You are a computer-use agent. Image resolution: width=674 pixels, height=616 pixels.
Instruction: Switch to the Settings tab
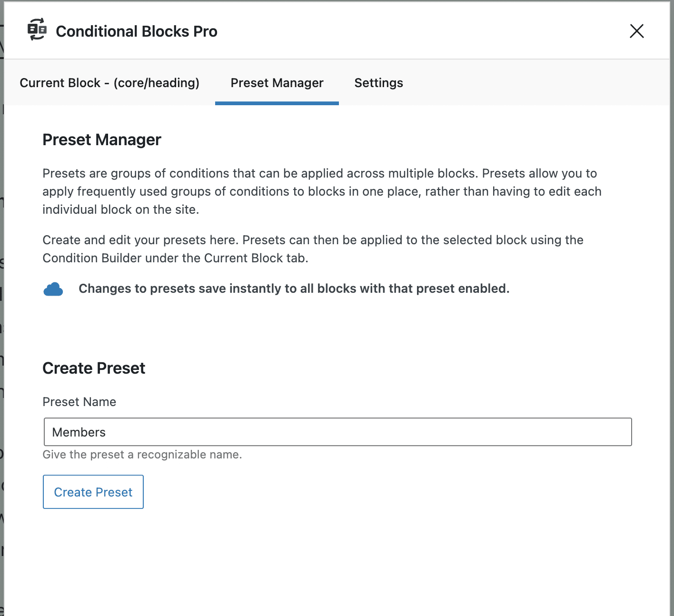(x=378, y=82)
